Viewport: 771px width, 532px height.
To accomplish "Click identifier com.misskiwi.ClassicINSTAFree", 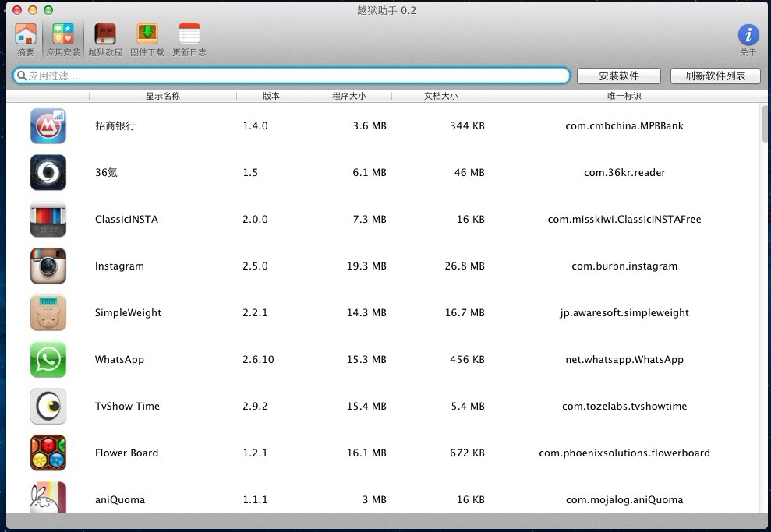I will click(x=624, y=219).
